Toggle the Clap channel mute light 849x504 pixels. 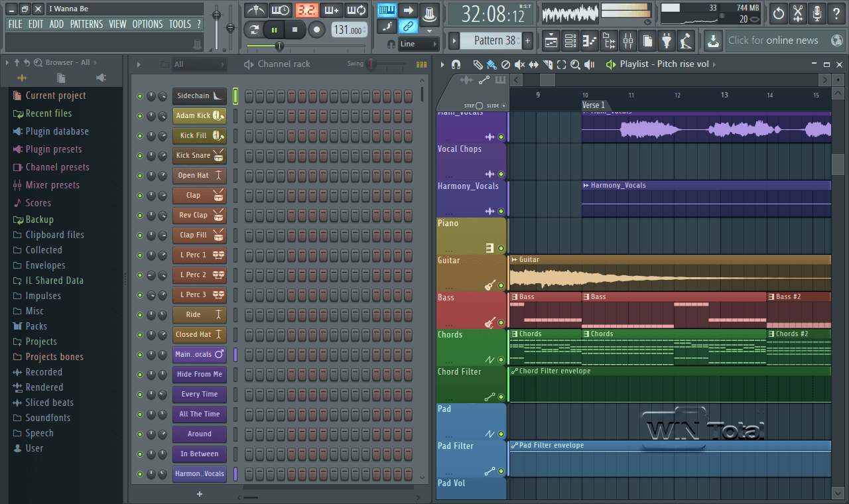140,196
